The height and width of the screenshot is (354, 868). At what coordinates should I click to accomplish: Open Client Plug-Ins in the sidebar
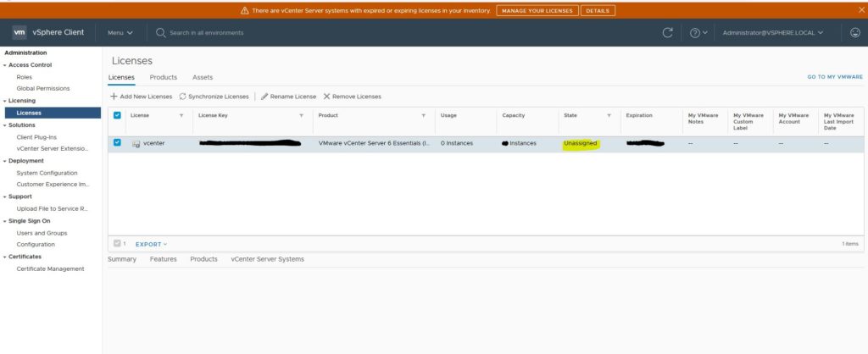[x=36, y=137]
